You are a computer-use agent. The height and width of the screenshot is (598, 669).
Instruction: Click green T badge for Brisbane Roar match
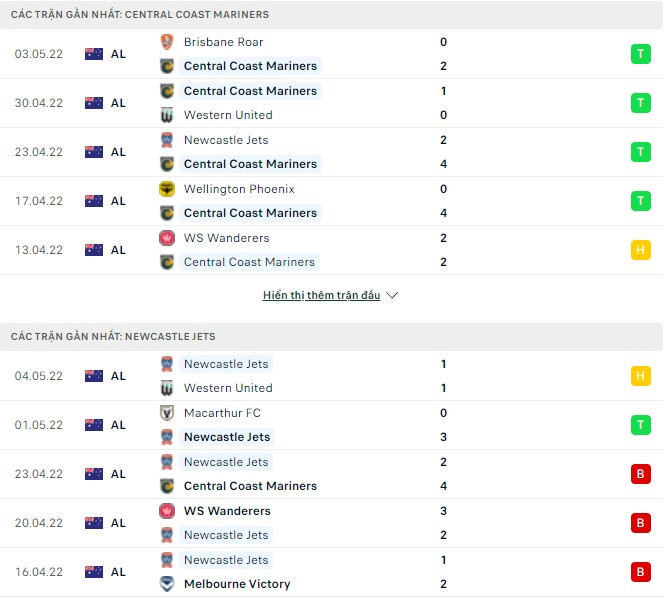[640, 54]
